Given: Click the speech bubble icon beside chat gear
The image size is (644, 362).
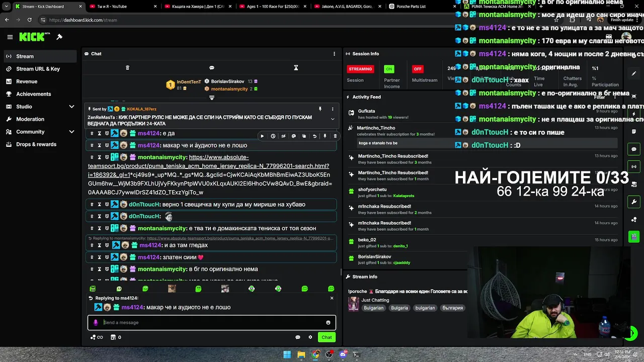Looking at the screenshot, I should pyautogui.click(x=298, y=337).
